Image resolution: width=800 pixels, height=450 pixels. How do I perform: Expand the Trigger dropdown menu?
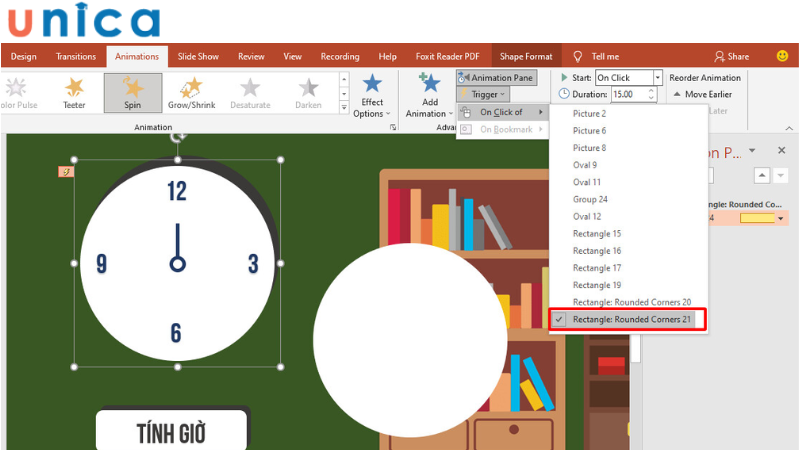(483, 94)
